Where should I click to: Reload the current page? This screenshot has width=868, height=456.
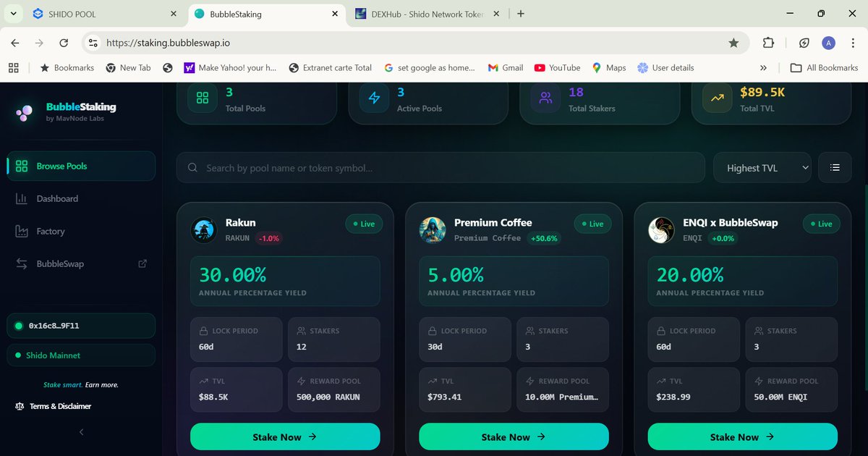[64, 43]
